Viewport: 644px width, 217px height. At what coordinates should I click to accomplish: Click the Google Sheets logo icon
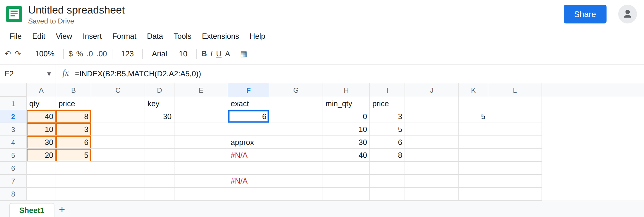[x=14, y=14]
